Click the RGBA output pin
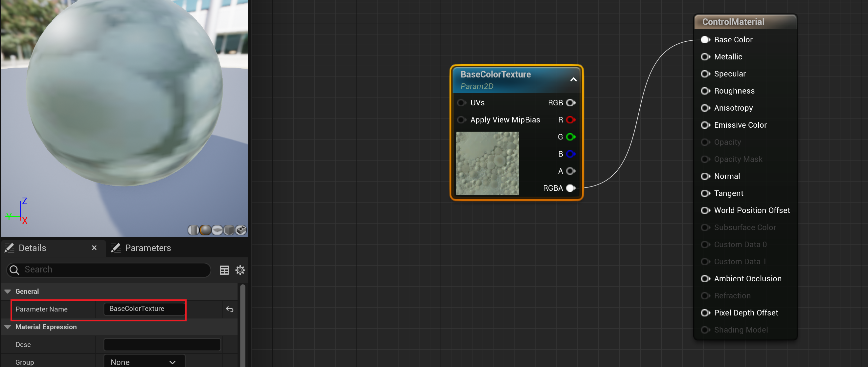 tap(570, 188)
